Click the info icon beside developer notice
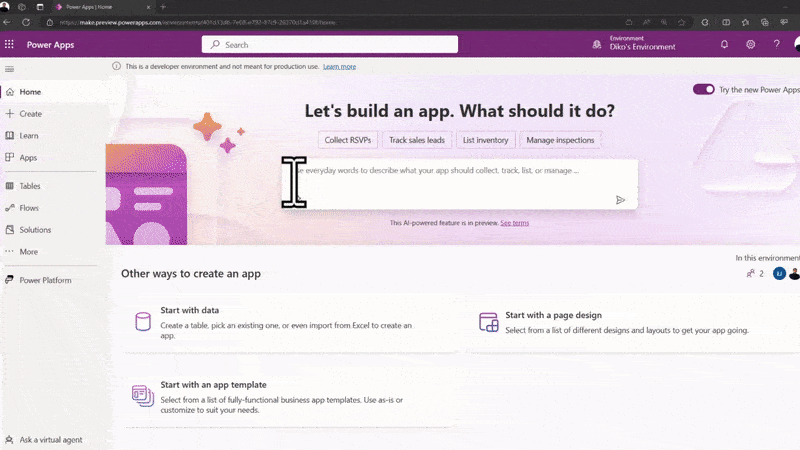 (116, 66)
